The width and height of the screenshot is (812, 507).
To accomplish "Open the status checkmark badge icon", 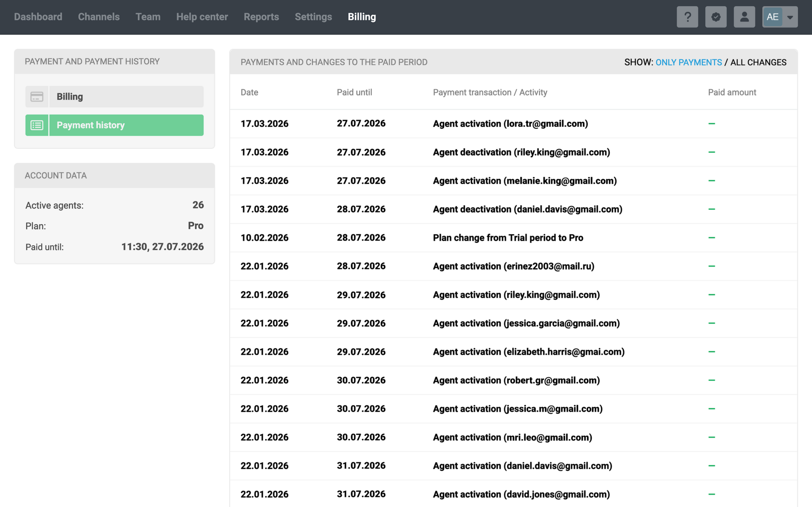I will [x=715, y=17].
